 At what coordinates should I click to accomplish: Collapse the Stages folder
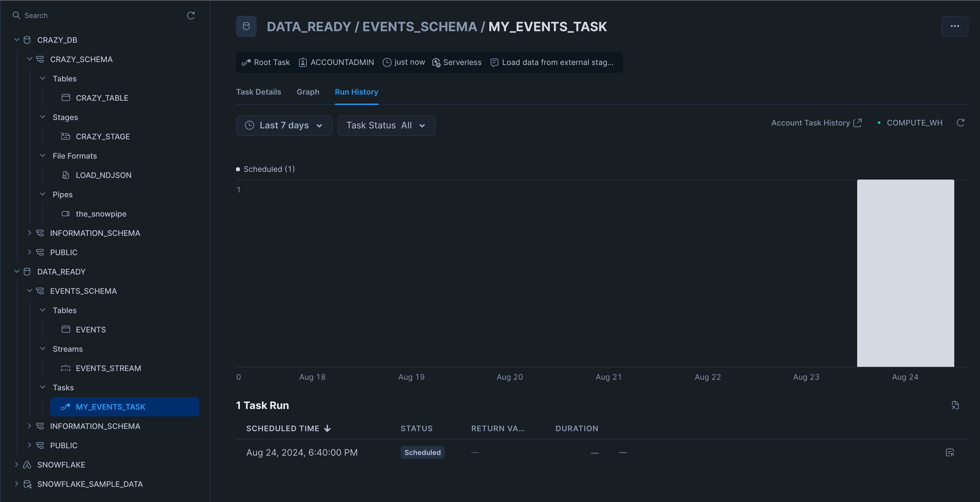coord(42,117)
